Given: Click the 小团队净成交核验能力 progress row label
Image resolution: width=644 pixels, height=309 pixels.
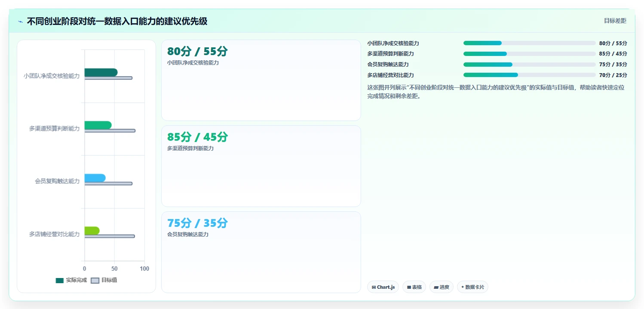Looking at the screenshot, I should [x=393, y=43].
